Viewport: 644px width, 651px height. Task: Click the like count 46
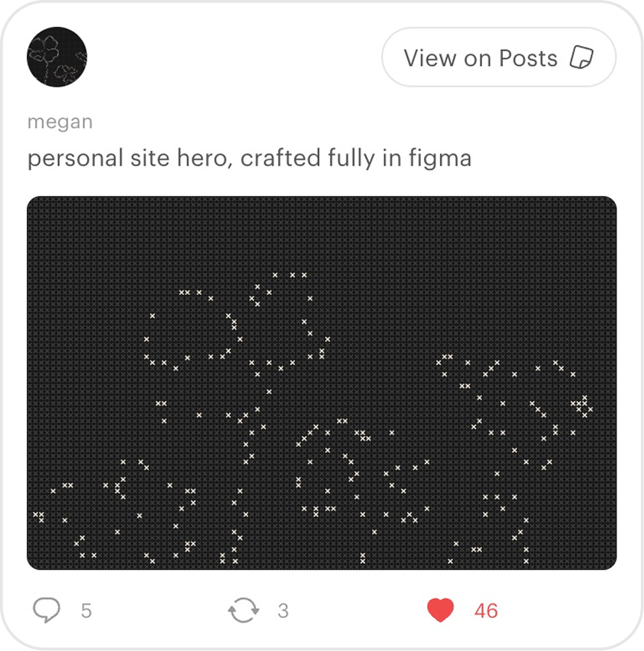click(486, 610)
